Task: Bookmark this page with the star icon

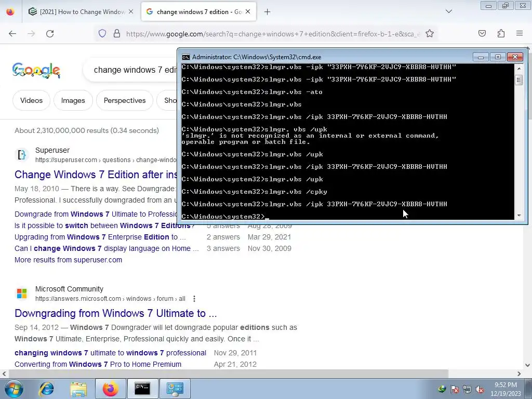Action: pyautogui.click(x=430, y=33)
